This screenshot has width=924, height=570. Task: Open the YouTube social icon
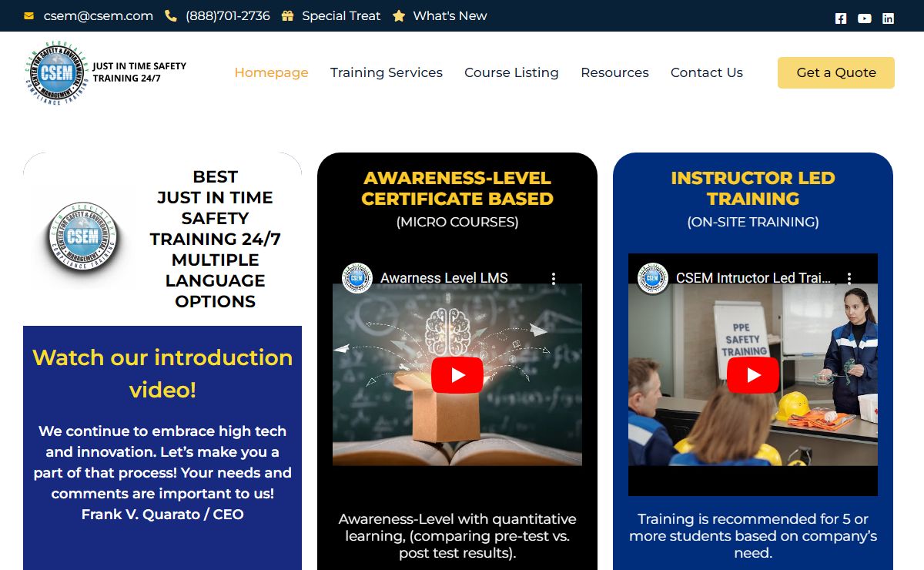pos(865,18)
